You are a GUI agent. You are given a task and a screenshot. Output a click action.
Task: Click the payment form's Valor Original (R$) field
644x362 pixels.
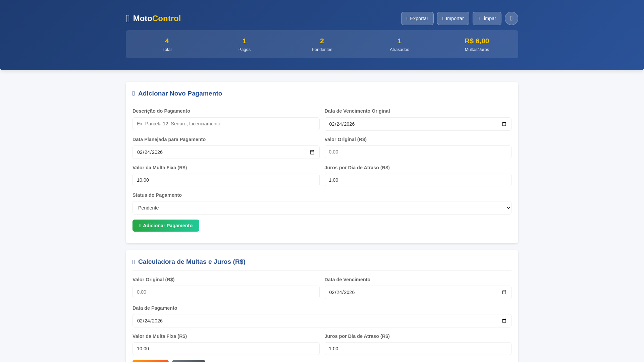418,152
